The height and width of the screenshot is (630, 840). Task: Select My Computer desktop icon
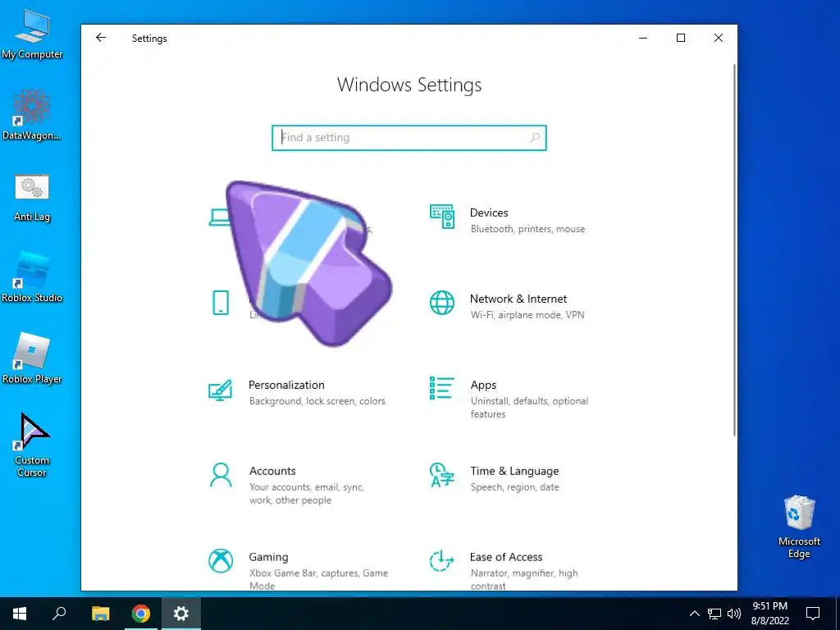coord(32,34)
